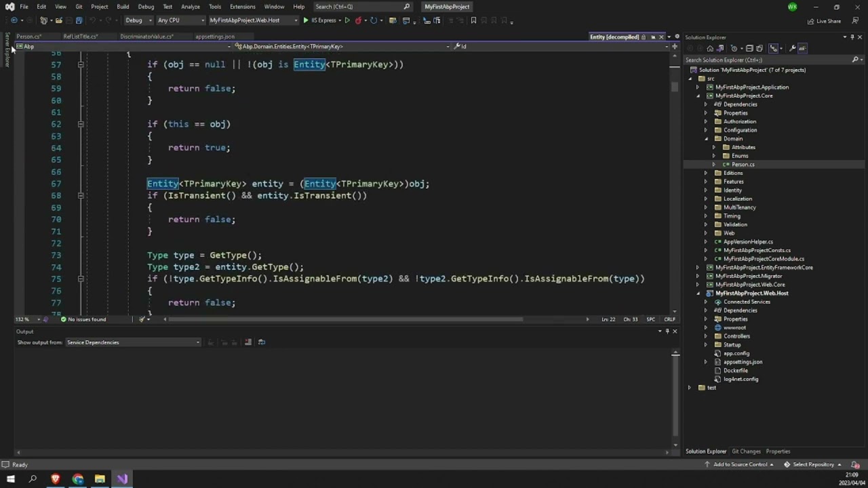Collapse the code block at line 57

(80, 64)
